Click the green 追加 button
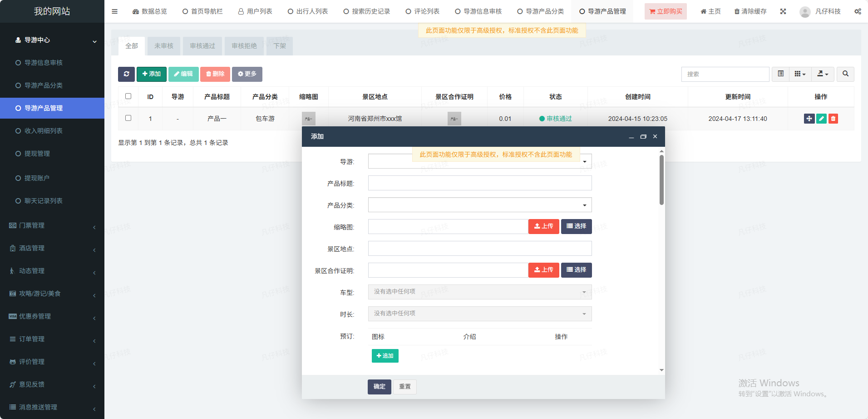 click(x=385, y=356)
